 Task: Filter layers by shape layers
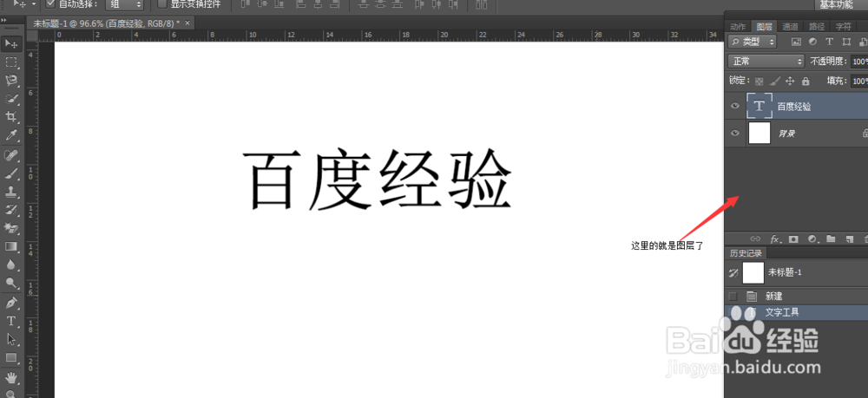tap(845, 42)
